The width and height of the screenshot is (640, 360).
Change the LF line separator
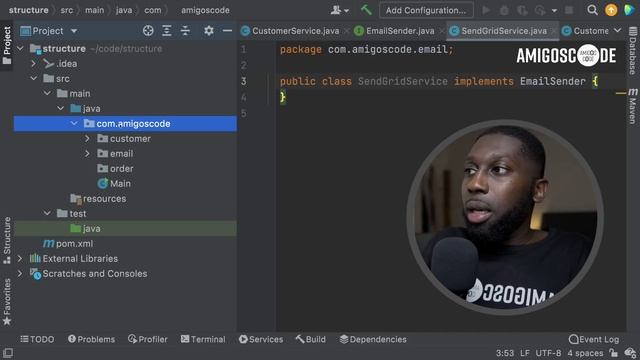525,353
